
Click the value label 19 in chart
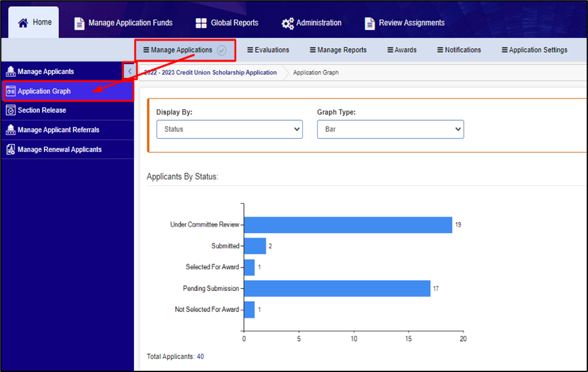pyautogui.click(x=458, y=225)
